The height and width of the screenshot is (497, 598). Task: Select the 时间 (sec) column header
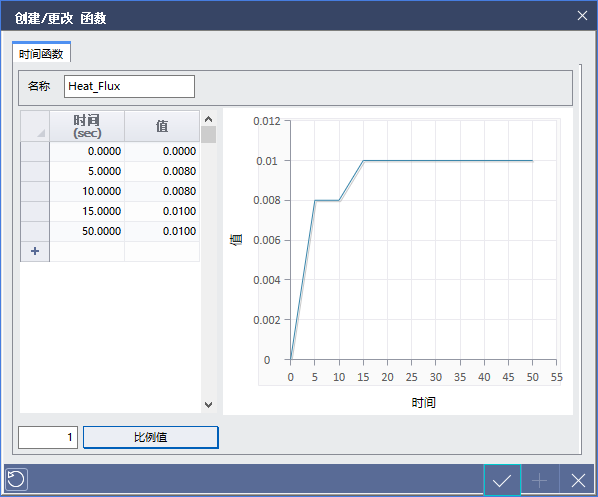pos(87,126)
